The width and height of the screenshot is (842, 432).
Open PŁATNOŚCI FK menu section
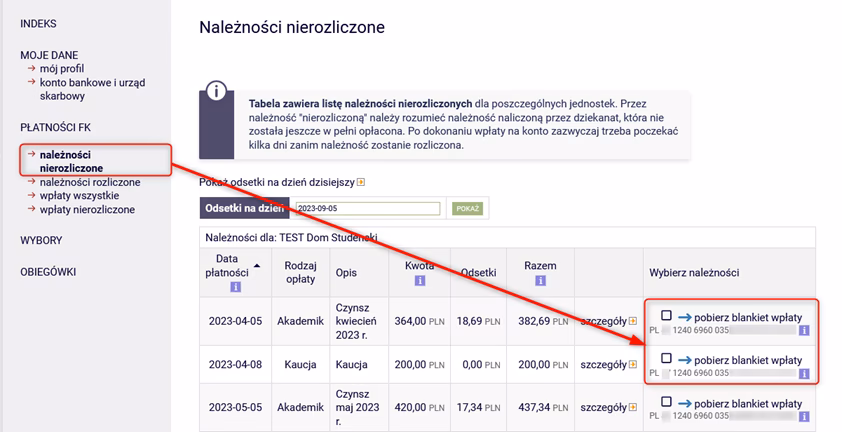[55, 127]
